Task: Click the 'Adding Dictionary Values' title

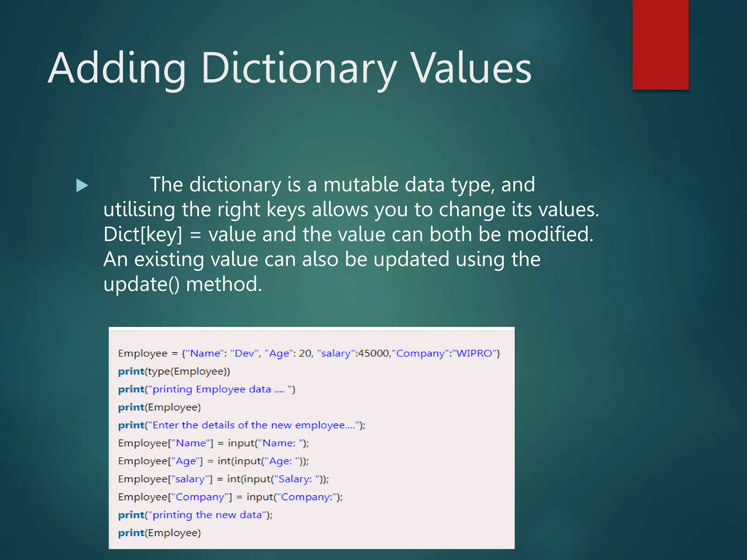Action: (290, 68)
